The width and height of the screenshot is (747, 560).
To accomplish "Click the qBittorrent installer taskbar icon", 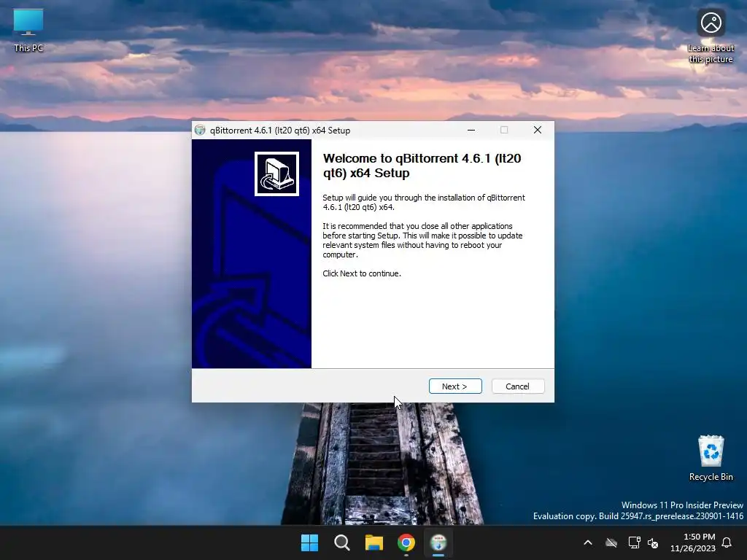I will click(438, 542).
